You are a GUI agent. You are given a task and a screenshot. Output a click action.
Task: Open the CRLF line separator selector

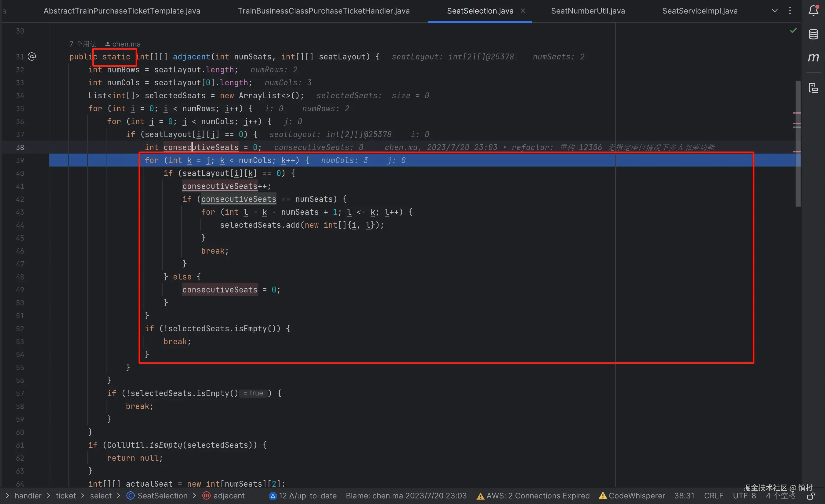713,496
